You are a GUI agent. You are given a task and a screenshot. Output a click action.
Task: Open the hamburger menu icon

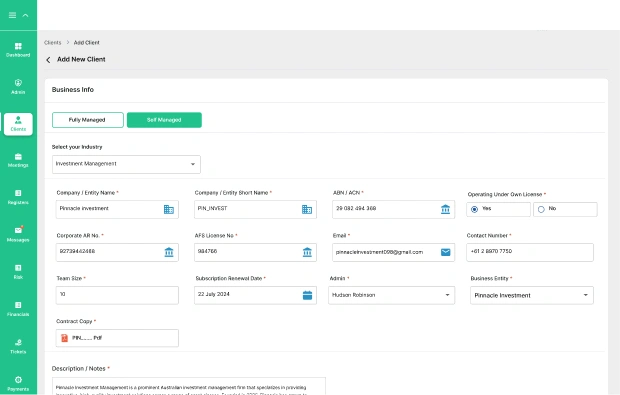[x=13, y=15]
